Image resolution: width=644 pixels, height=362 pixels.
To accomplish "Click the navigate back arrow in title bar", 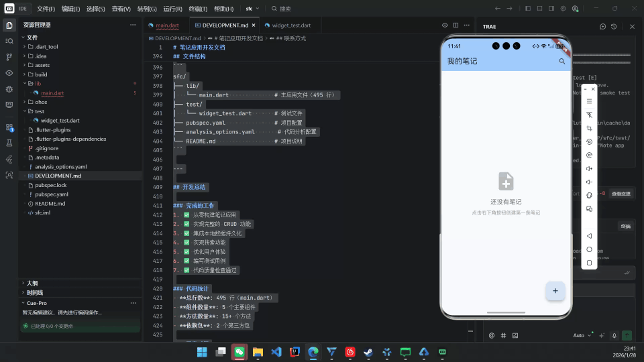I will click(x=497, y=8).
